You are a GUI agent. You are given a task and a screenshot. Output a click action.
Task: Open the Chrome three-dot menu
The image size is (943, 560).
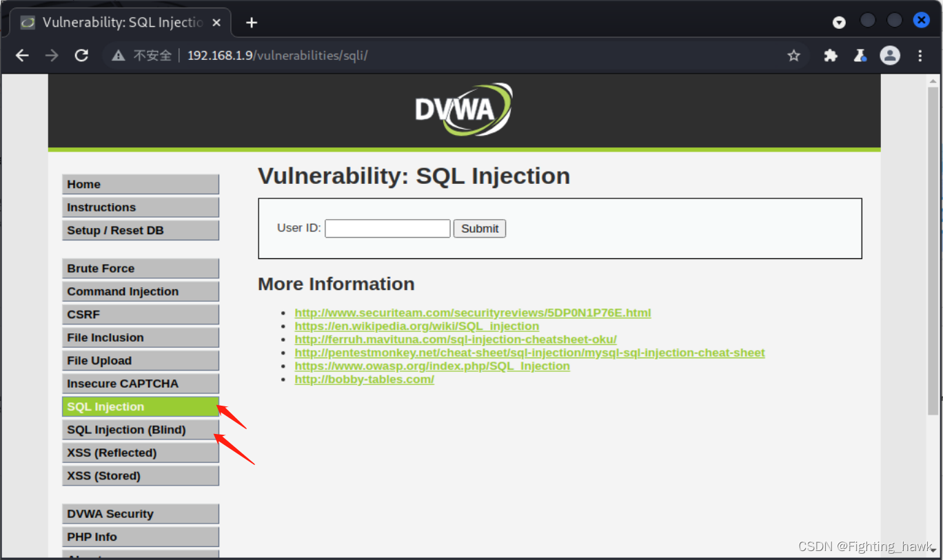[x=920, y=56]
